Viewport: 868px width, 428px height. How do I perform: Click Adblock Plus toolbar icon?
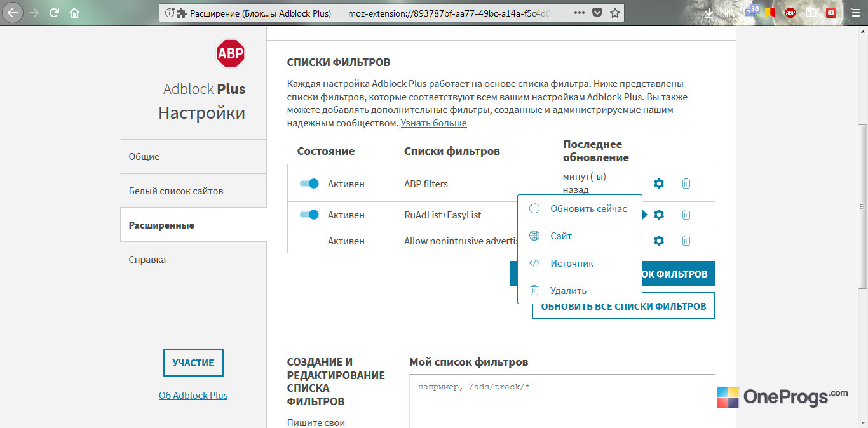point(790,12)
